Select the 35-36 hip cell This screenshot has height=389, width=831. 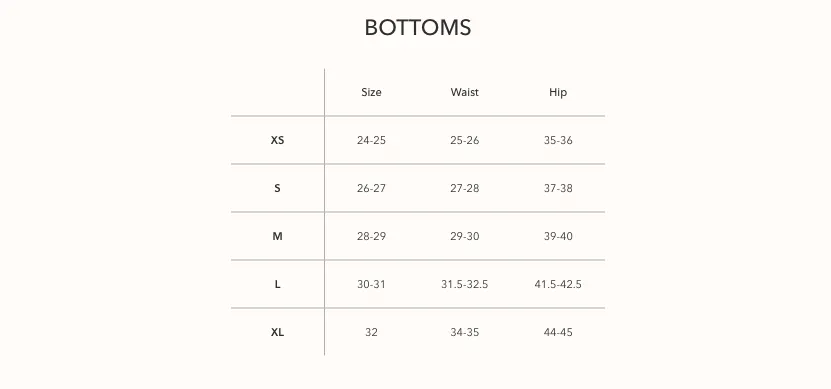tap(558, 140)
